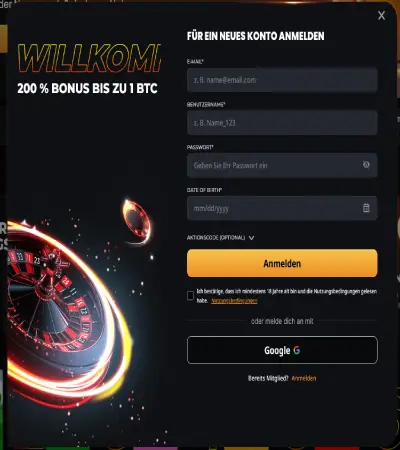
Task: Click the Google G logo icon
Action: point(297,350)
